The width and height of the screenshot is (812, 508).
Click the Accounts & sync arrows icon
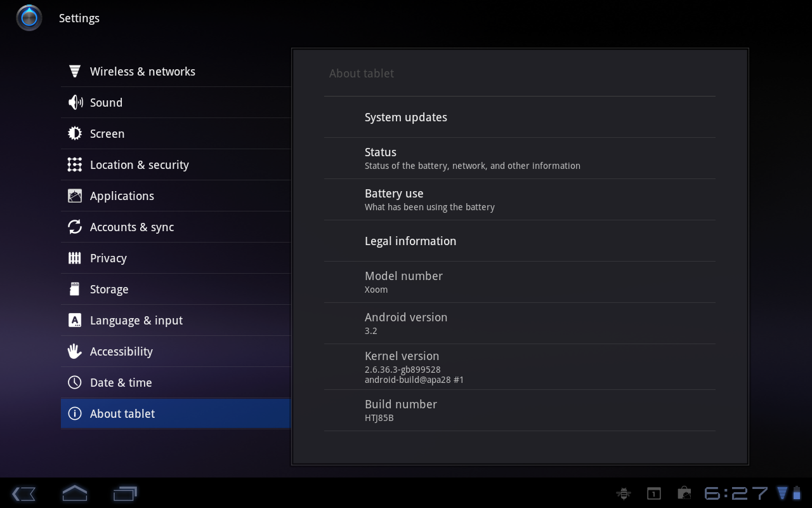click(75, 227)
